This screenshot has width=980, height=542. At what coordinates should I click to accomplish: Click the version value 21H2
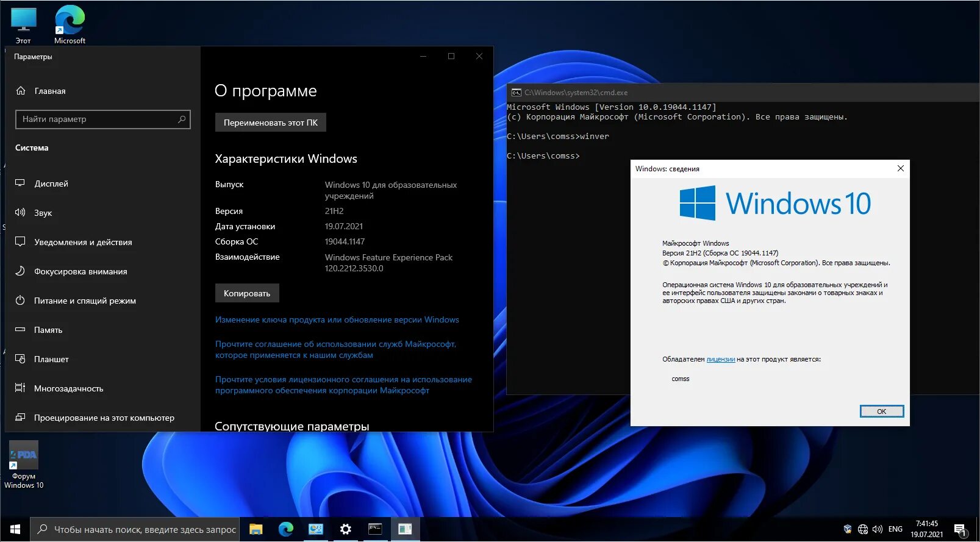pyautogui.click(x=334, y=211)
